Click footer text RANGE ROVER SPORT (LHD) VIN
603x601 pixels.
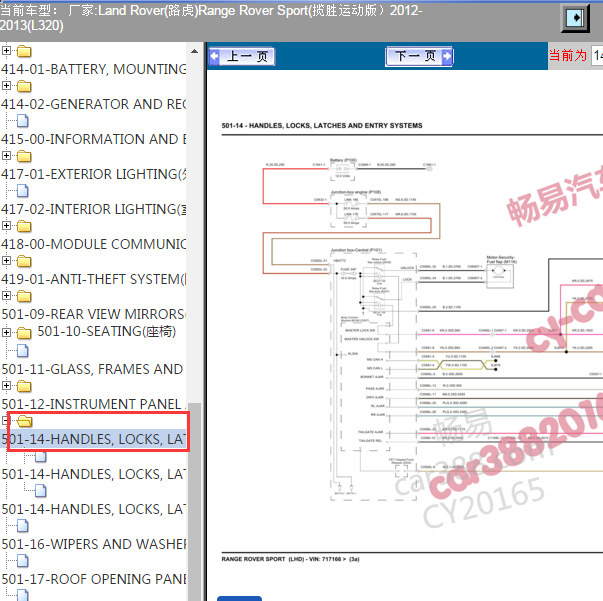[x=290, y=559]
